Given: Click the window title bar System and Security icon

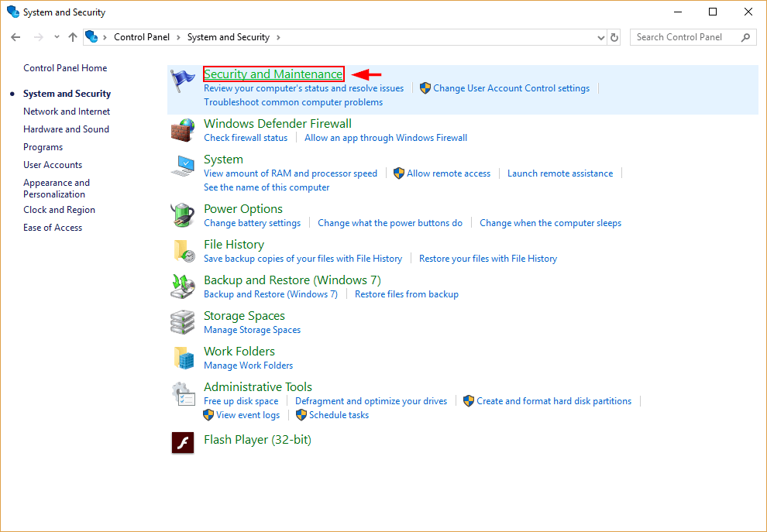Looking at the screenshot, I should (x=13, y=12).
